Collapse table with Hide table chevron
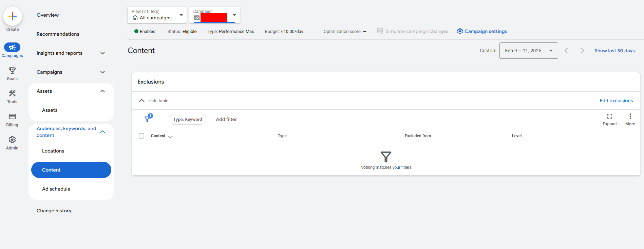The height and width of the screenshot is (249, 644). click(x=142, y=101)
